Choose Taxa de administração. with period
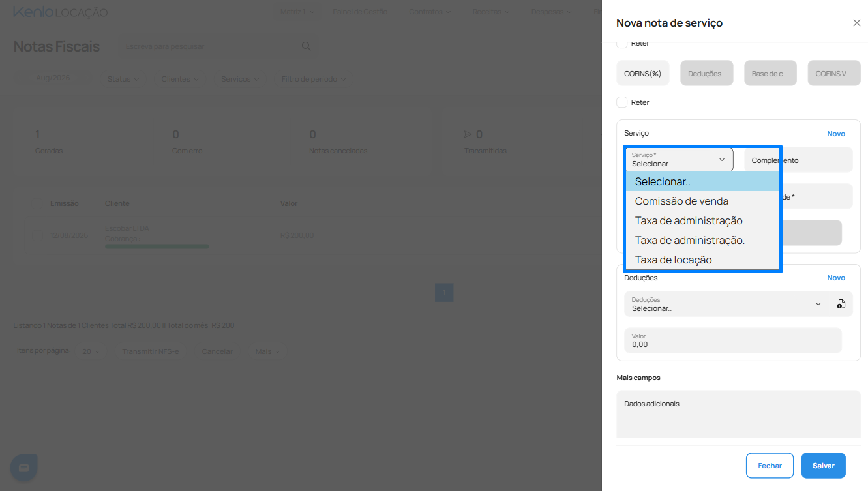The image size is (868, 491). click(702, 240)
